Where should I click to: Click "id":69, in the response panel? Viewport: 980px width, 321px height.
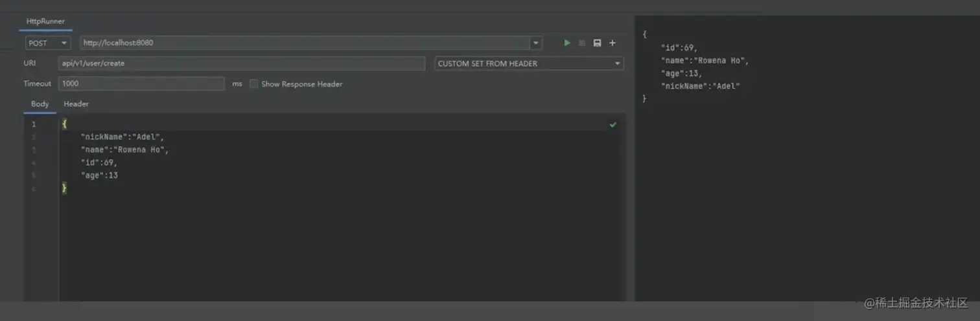click(x=679, y=48)
